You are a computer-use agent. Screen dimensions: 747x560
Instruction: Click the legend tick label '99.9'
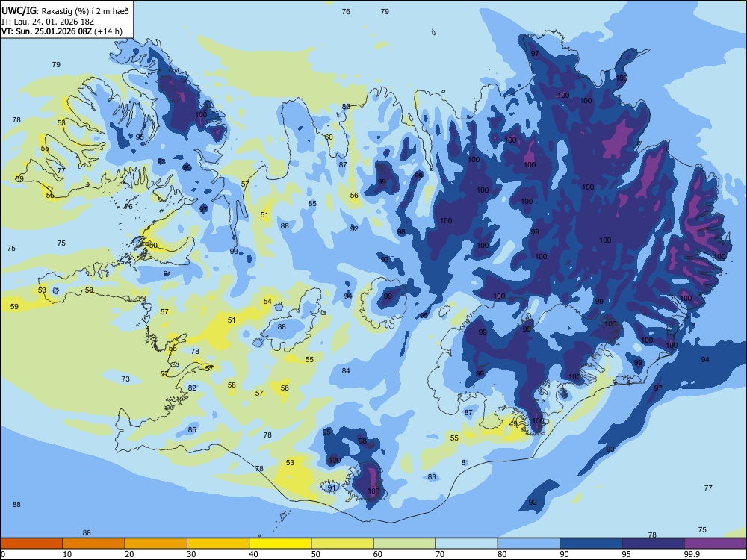(x=692, y=554)
